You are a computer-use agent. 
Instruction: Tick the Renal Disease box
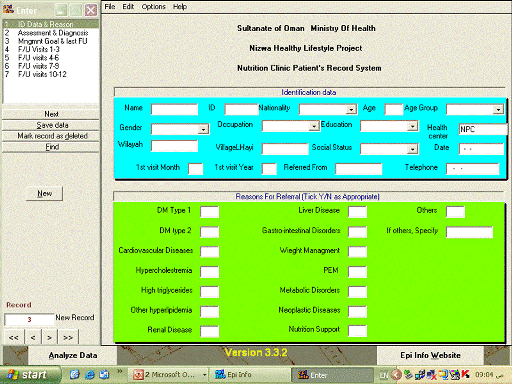pos(209,331)
